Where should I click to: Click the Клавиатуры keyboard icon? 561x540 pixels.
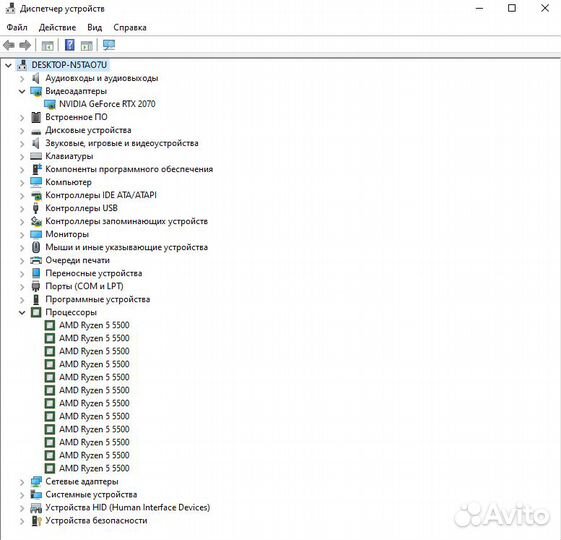pyautogui.click(x=36, y=156)
